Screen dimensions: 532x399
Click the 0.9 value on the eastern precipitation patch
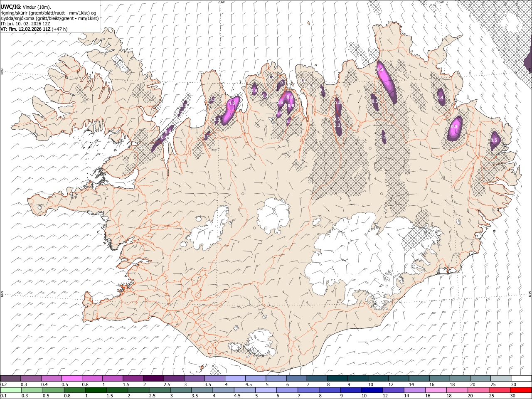[x=455, y=127]
